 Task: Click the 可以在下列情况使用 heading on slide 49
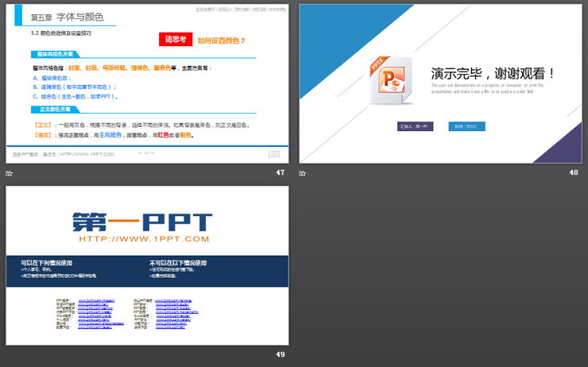coord(47,263)
